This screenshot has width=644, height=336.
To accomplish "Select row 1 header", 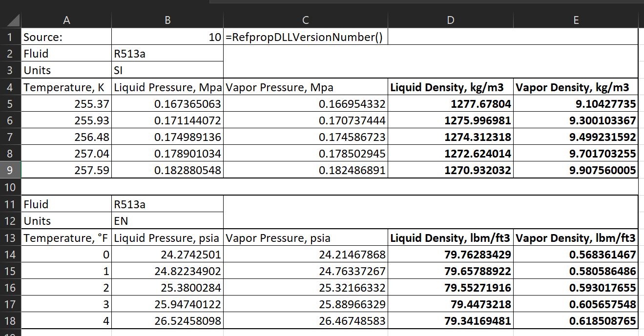I will [x=10, y=37].
